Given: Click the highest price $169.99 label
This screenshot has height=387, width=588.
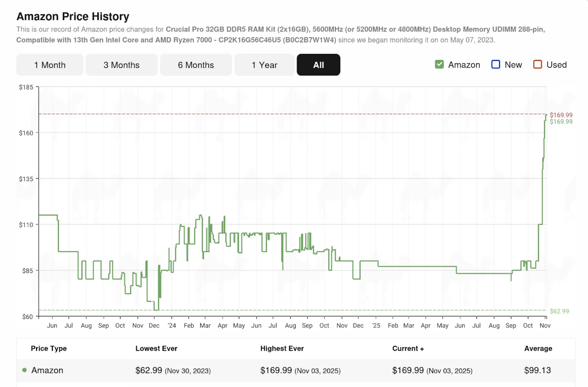Looking at the screenshot, I should [561, 115].
